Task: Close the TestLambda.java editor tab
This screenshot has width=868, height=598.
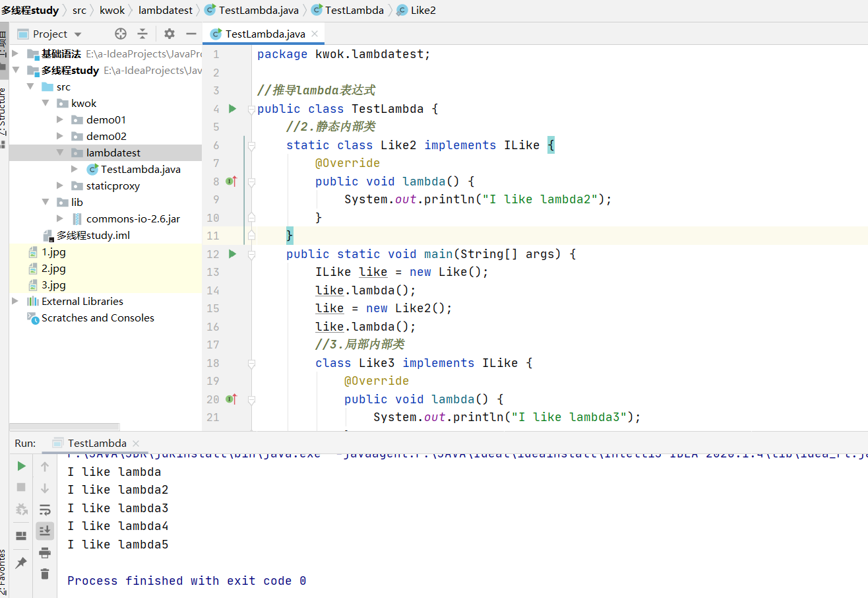Action: tap(315, 34)
